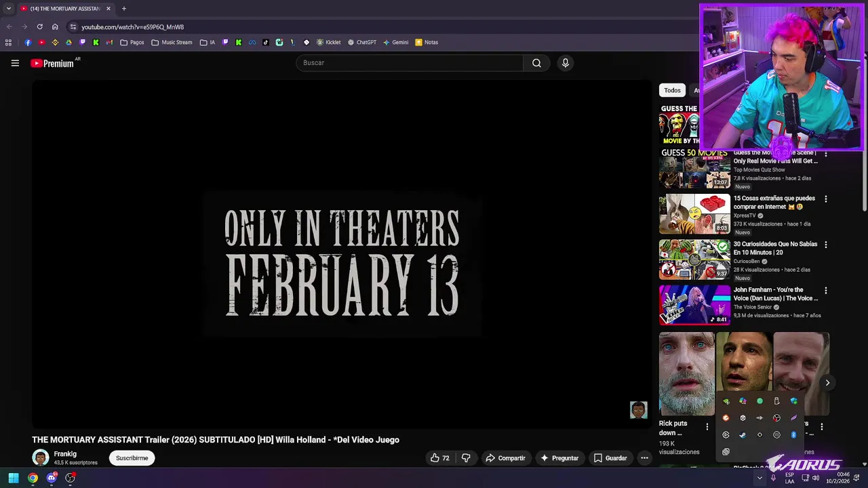Open IA bookmarks folder

click(x=208, y=42)
